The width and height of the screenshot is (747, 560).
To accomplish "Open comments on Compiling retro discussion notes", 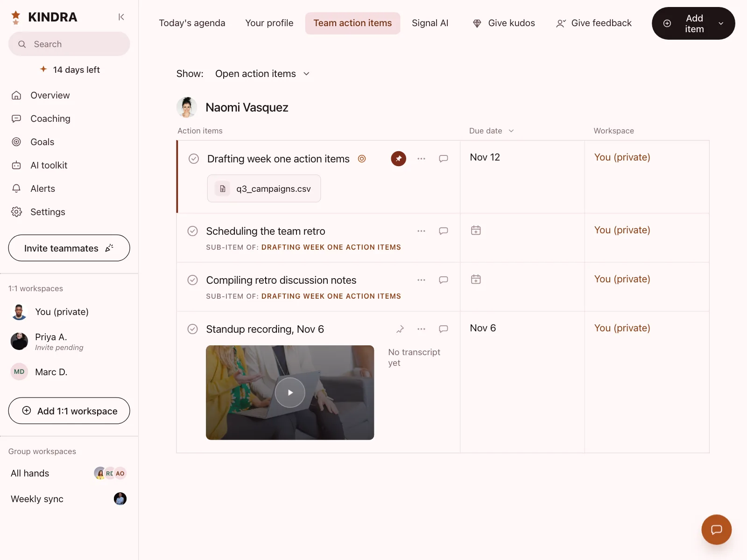I will 444,280.
